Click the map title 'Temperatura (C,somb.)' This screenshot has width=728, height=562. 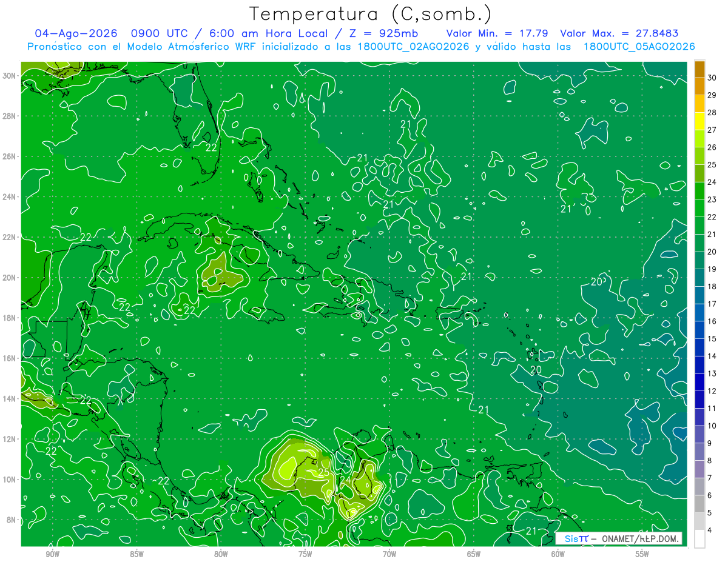pos(371,14)
